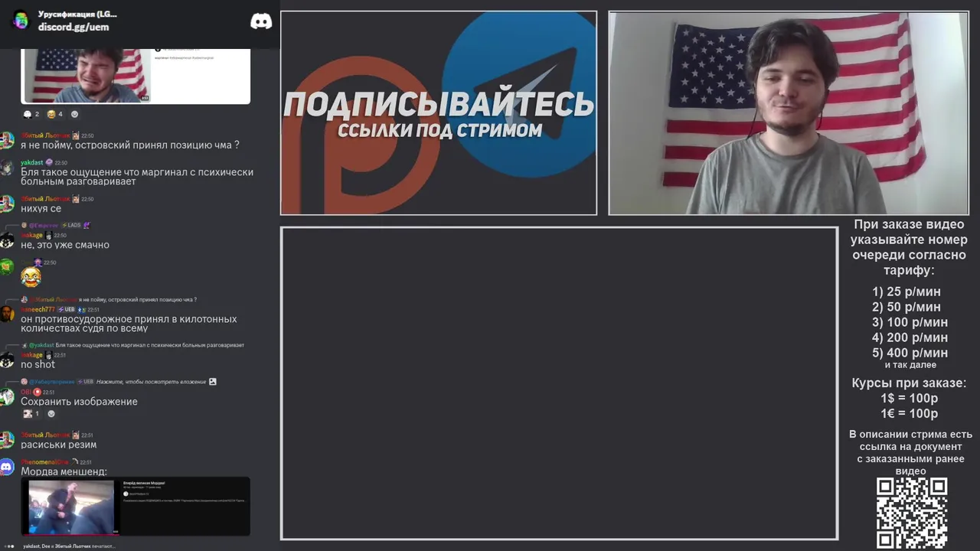Click the PhenomenalOne username
The height and width of the screenshot is (551, 980).
click(x=44, y=462)
